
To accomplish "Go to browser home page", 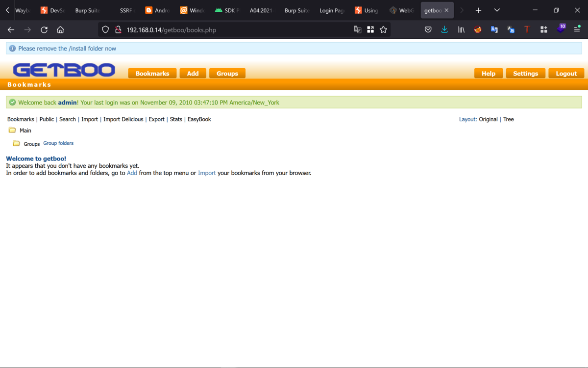I will [60, 29].
